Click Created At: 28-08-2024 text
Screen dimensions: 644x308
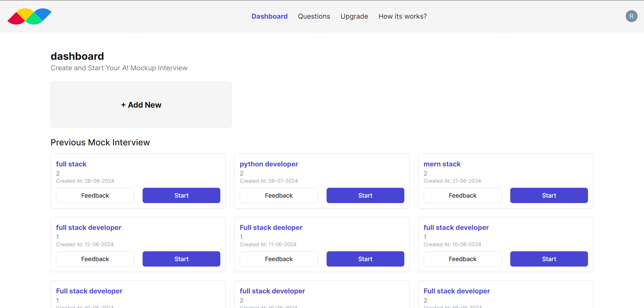click(85, 181)
